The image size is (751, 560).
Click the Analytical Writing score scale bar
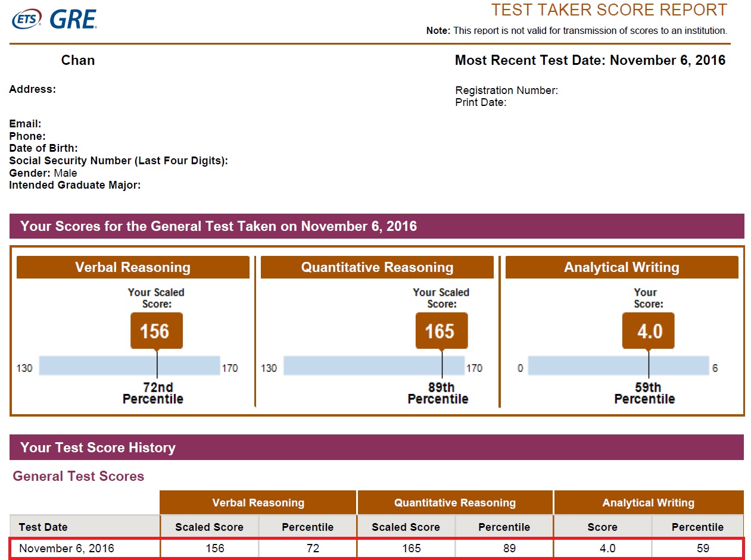618,365
